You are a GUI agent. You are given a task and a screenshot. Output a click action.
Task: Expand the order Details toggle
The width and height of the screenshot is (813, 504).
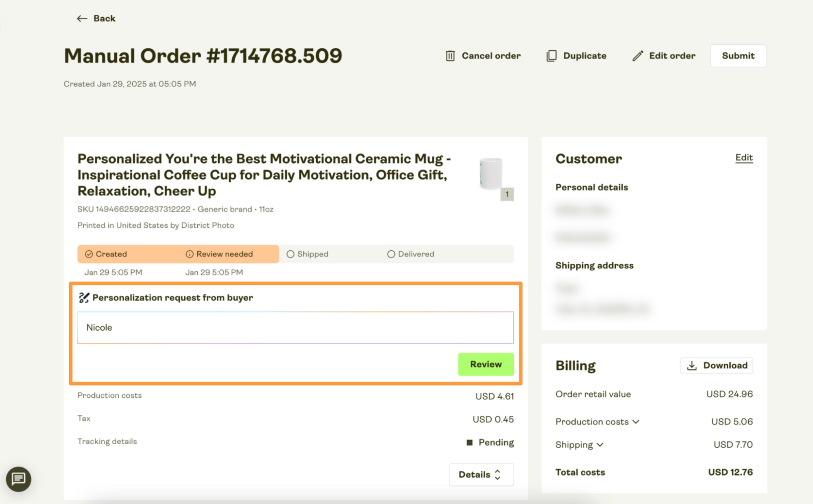(x=481, y=474)
